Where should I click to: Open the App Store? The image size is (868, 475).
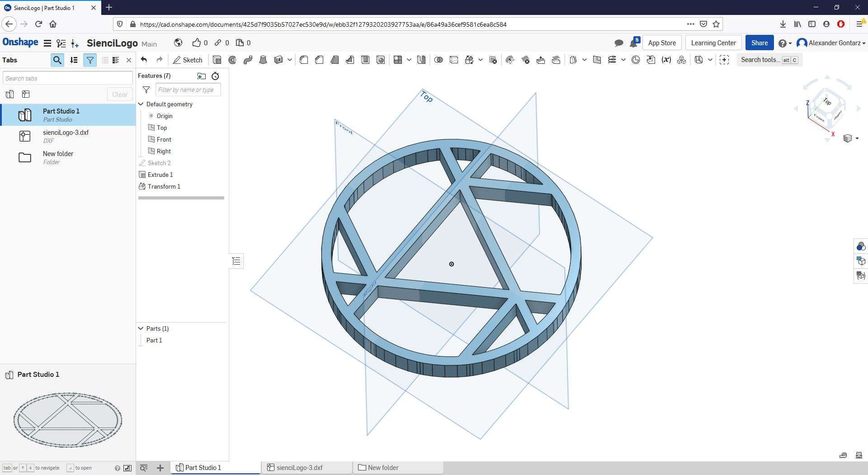(x=662, y=43)
